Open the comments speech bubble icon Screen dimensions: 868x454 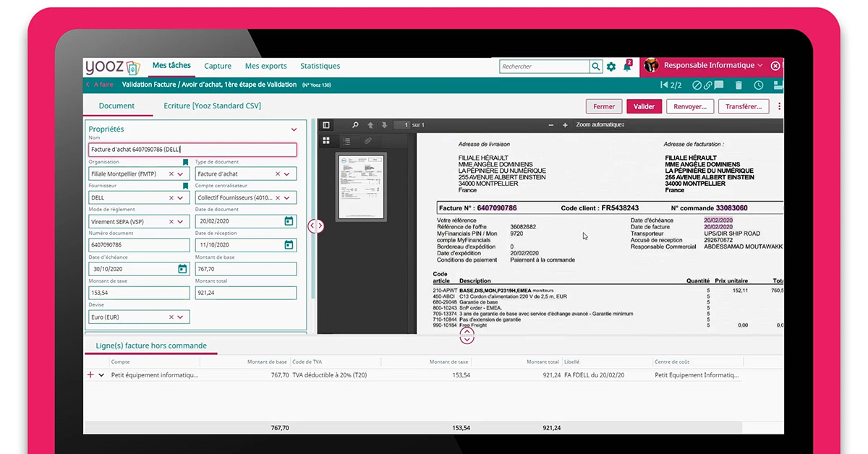[x=719, y=85]
